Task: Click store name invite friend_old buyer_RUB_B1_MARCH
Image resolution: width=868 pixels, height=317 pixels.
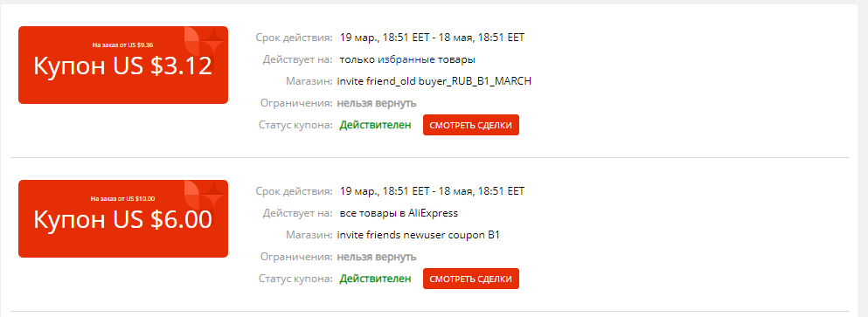Action: click(x=434, y=81)
